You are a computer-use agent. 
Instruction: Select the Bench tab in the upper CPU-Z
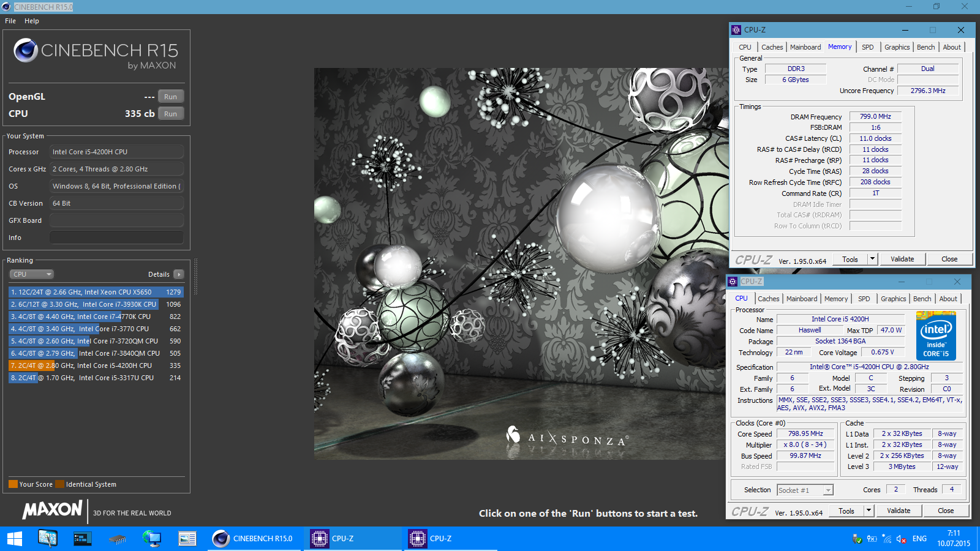point(926,47)
